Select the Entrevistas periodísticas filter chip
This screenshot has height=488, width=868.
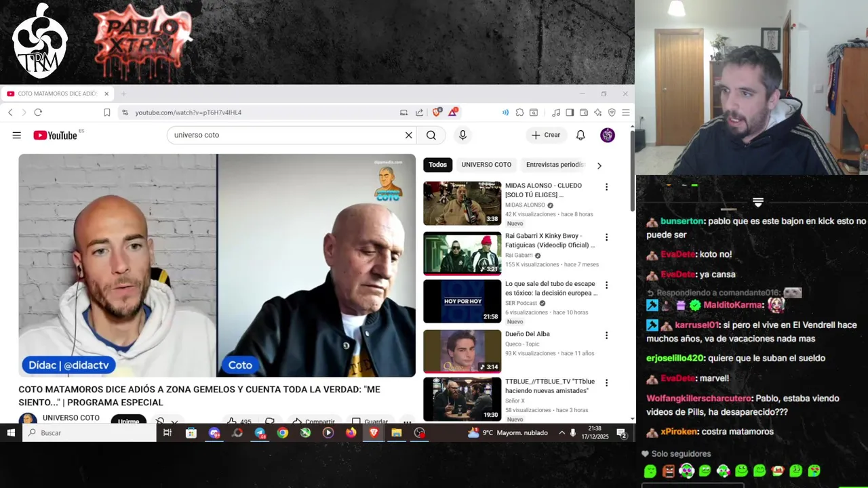point(555,165)
